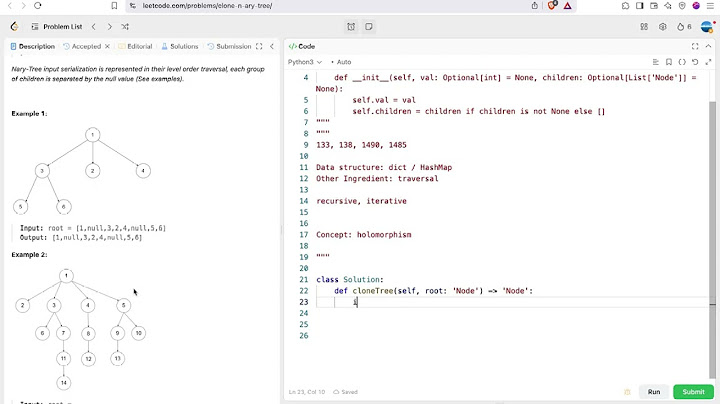Click the Saved status indicator
720x404 pixels.
pos(345,392)
